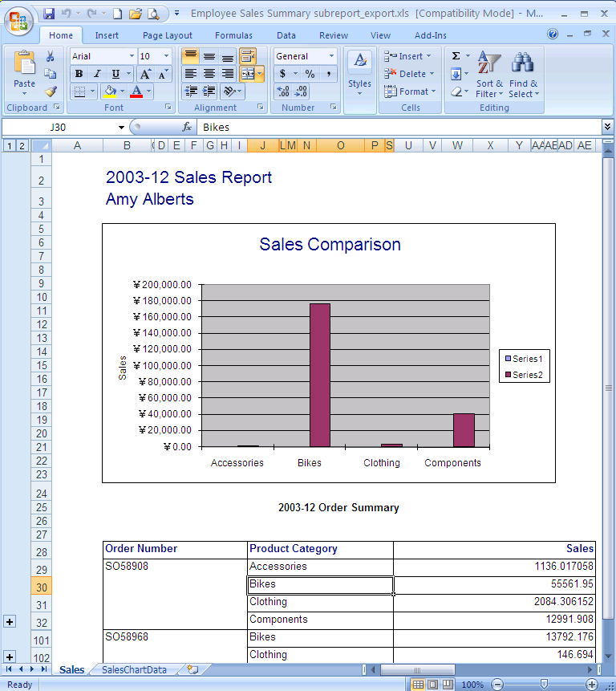The width and height of the screenshot is (616, 691).
Task: Increase decimal places
Action: coord(282,91)
